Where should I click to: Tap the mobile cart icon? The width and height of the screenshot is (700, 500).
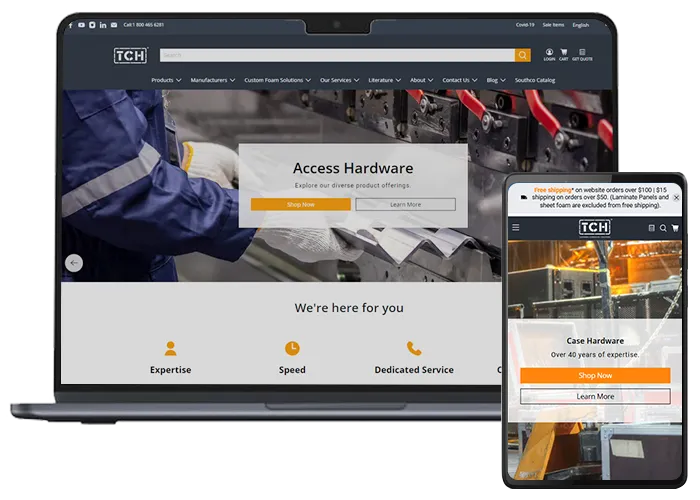675,228
